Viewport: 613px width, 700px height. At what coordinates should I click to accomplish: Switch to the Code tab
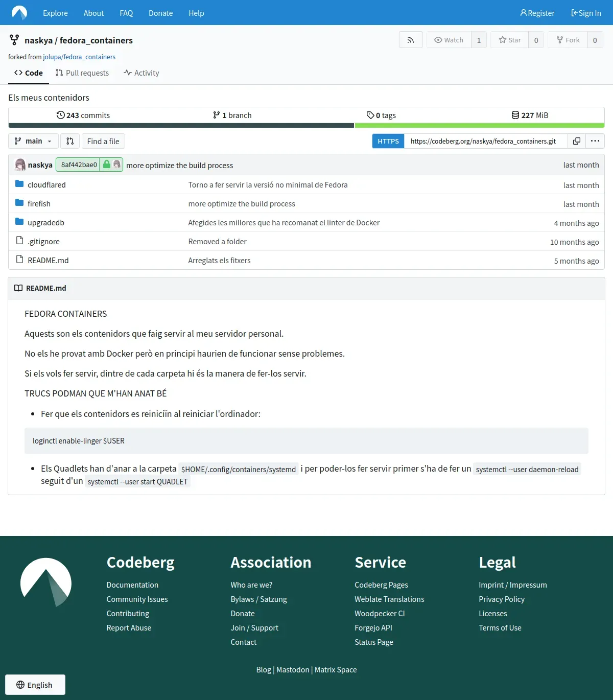29,73
